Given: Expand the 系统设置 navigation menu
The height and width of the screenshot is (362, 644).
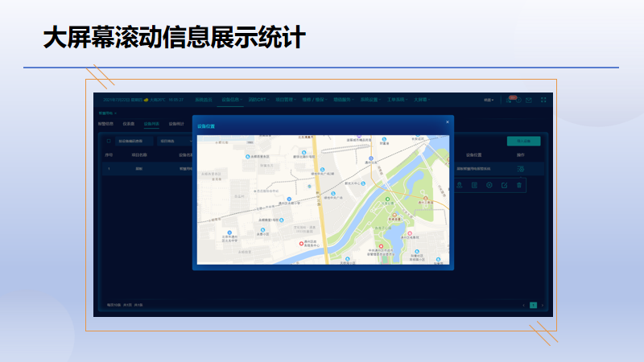Looking at the screenshot, I should point(370,100).
